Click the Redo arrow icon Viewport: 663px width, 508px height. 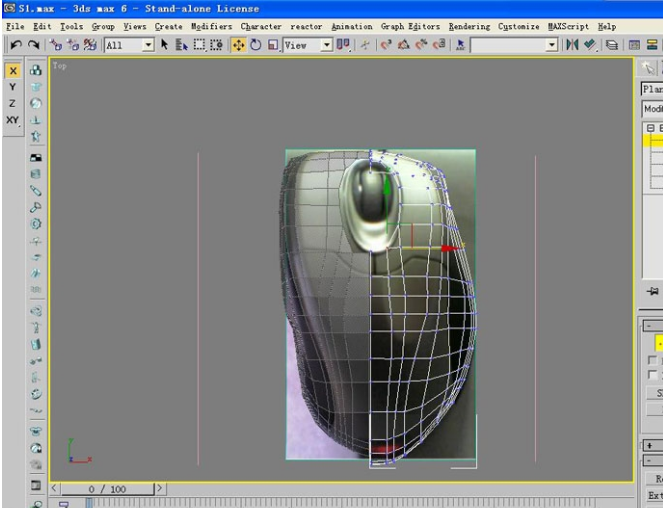[x=33, y=45]
